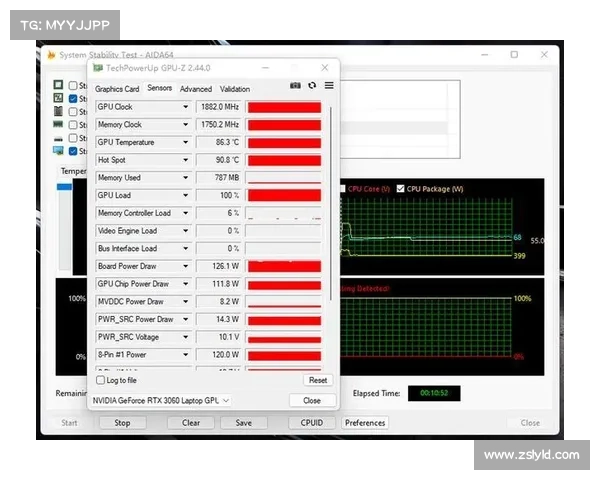The width and height of the screenshot is (600, 480).
Task: Click the GPU-Z sensors vertical scrollbar
Action: click(330, 203)
